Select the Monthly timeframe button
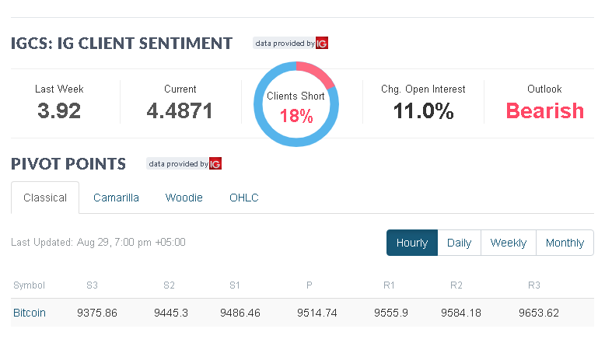 point(565,243)
